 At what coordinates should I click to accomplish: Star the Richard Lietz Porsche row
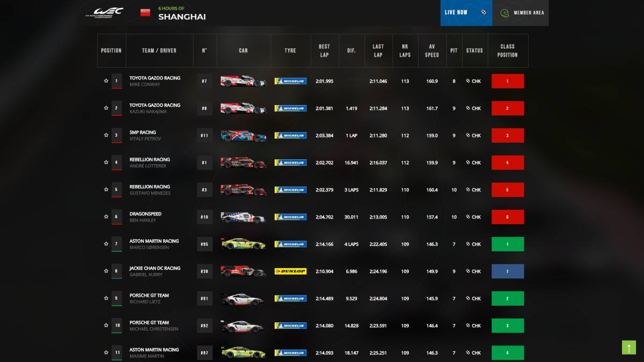[106, 298]
